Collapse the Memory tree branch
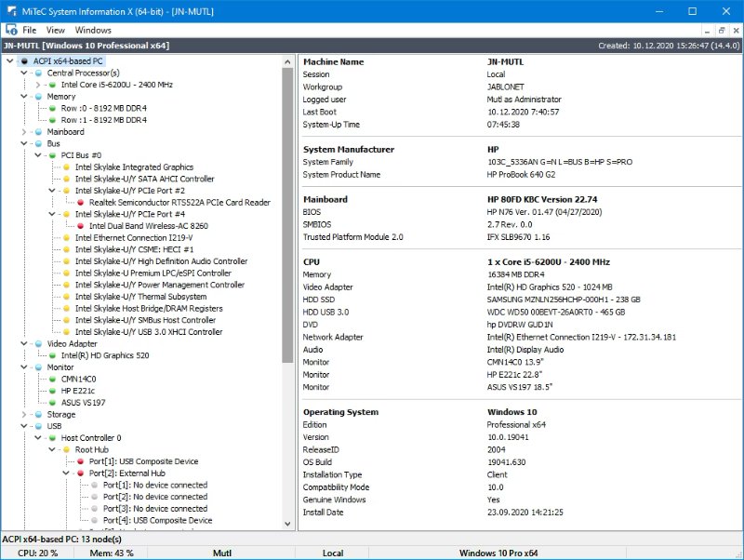 pyautogui.click(x=24, y=97)
